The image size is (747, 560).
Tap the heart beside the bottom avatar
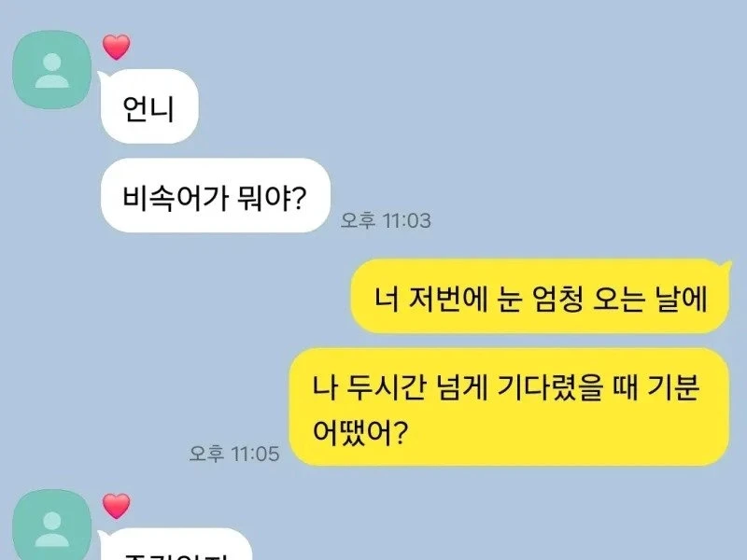tap(116, 506)
